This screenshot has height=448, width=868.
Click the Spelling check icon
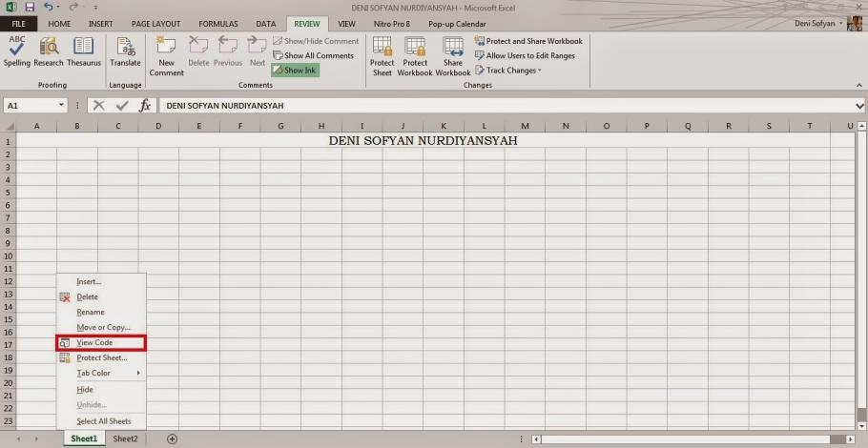[17, 51]
